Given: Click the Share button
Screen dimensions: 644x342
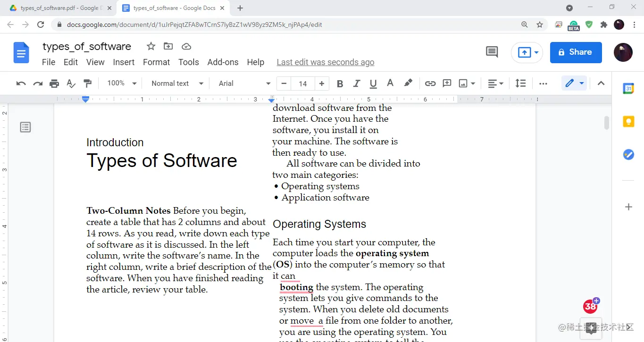Looking at the screenshot, I should click(x=576, y=52).
